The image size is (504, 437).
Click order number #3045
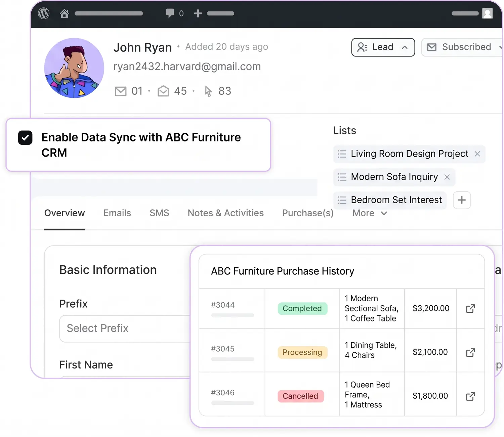click(x=223, y=349)
